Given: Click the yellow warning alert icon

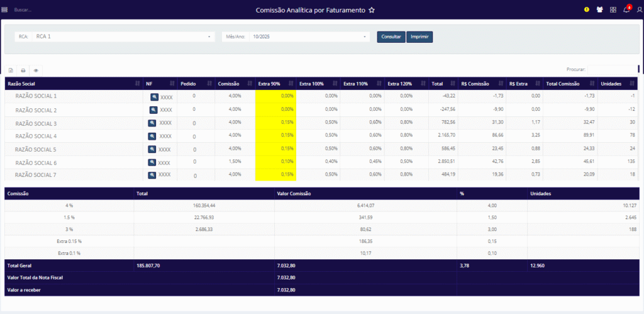Looking at the screenshot, I should click(x=587, y=10).
